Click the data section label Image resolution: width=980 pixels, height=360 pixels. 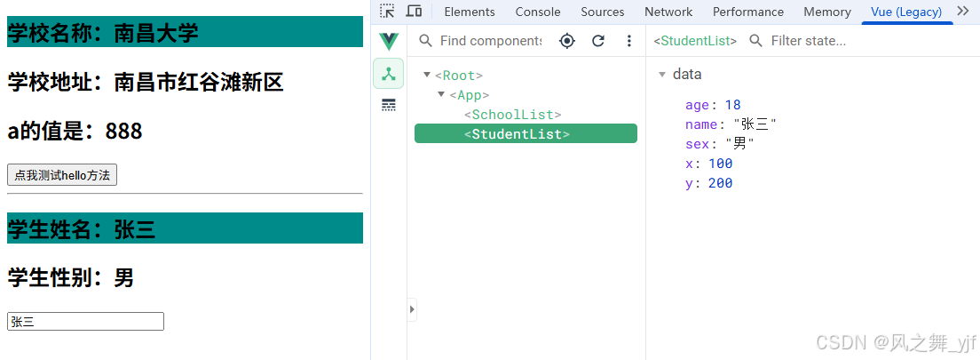687,75
